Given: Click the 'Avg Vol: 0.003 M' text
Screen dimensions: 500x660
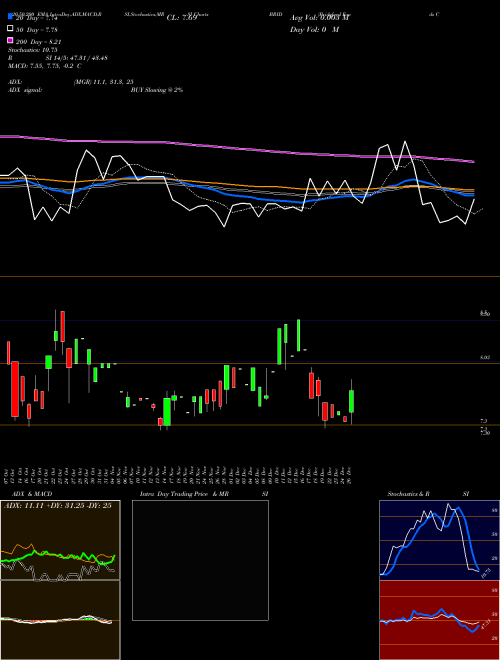Looking at the screenshot, I should coord(319,18).
